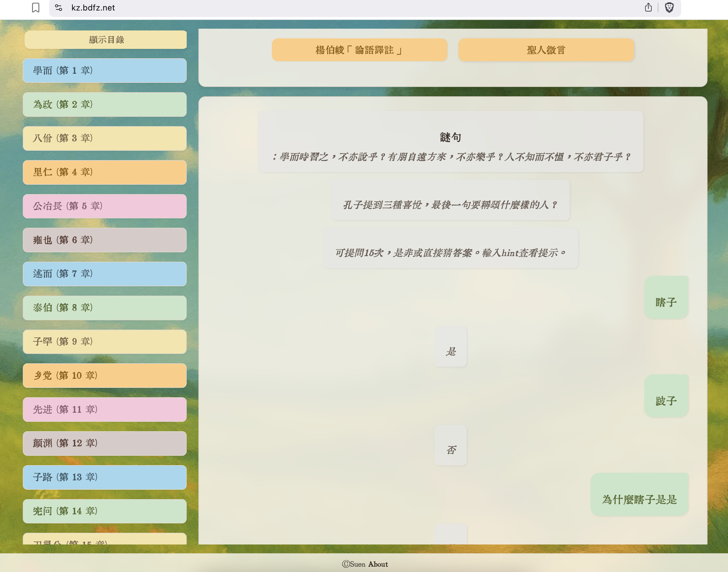
Task: Click the 瞎子 chat message bubble
Action: click(x=666, y=298)
